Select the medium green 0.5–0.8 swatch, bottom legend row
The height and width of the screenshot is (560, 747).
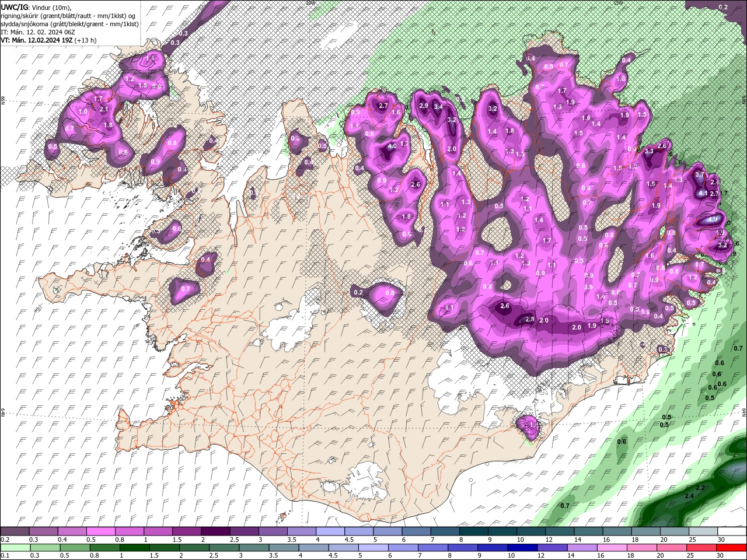click(x=75, y=548)
